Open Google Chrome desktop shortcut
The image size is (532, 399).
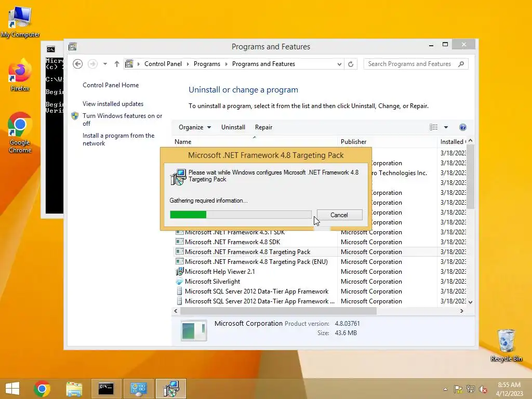(x=20, y=132)
